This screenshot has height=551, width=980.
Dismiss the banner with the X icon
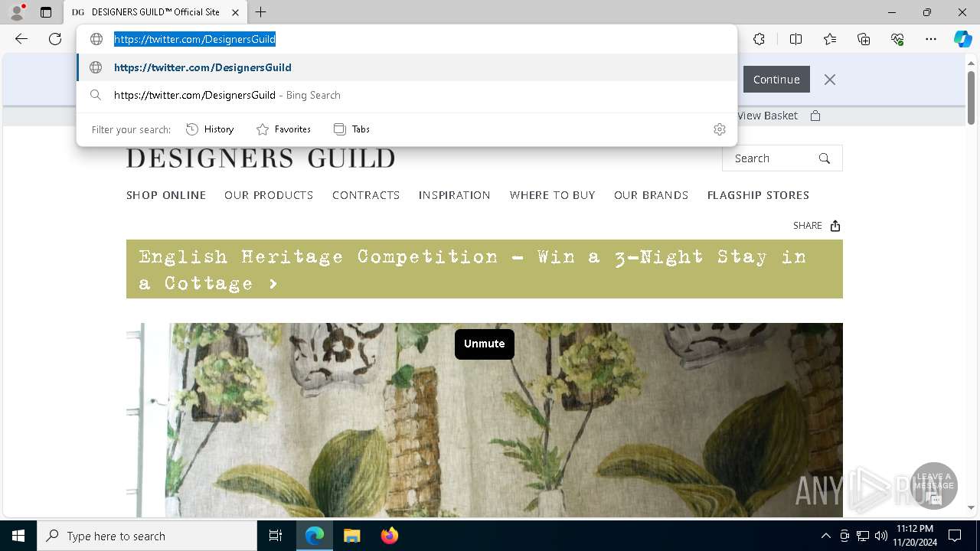click(x=830, y=80)
